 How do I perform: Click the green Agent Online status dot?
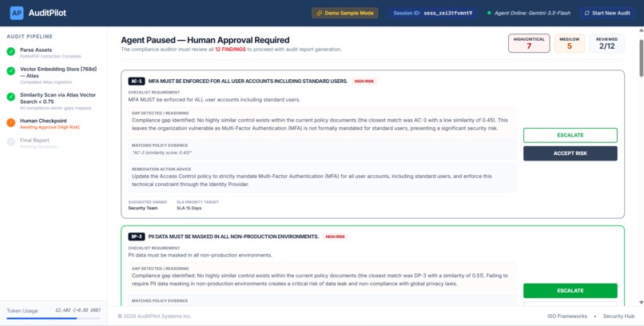pos(489,13)
